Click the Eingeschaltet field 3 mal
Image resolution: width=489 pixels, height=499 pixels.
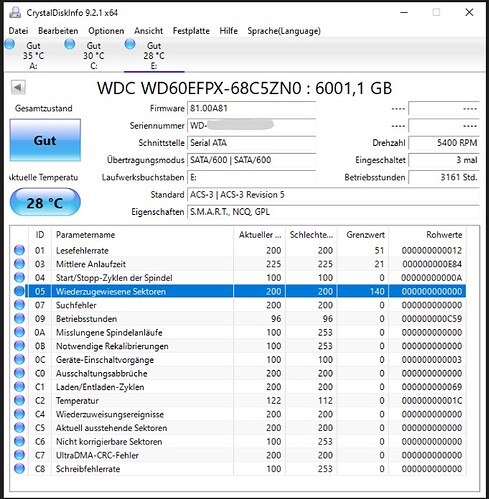click(444, 160)
